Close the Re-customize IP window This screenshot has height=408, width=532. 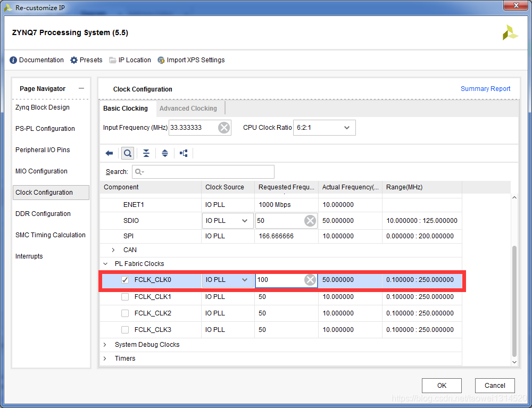pyautogui.click(x=516, y=5)
